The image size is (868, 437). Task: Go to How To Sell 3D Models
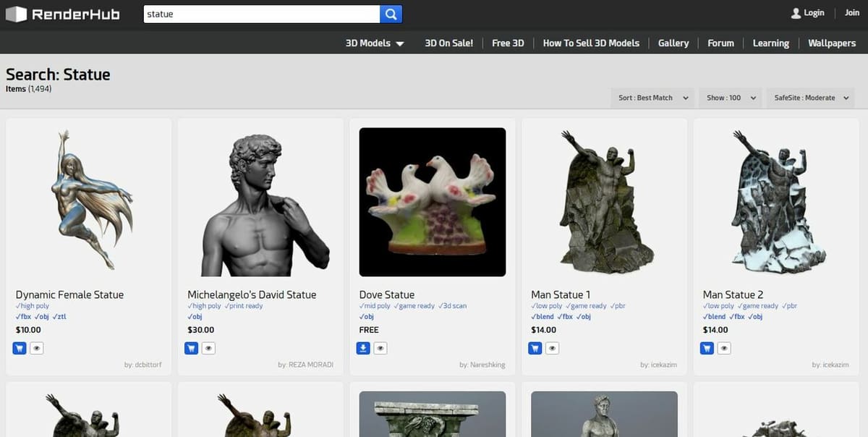click(x=591, y=43)
